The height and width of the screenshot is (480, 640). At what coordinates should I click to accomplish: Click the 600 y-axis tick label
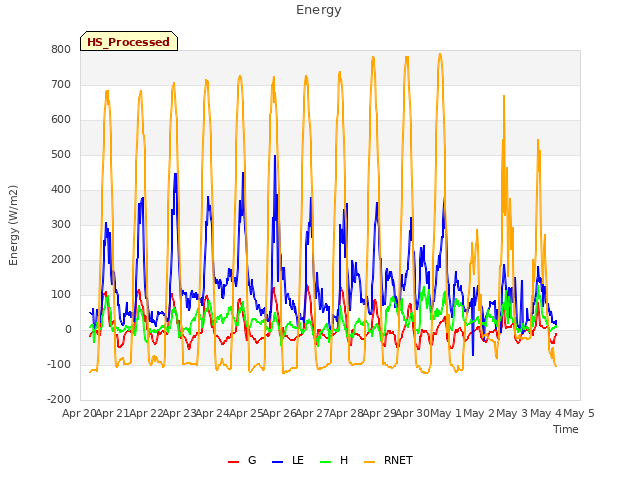click(61, 120)
